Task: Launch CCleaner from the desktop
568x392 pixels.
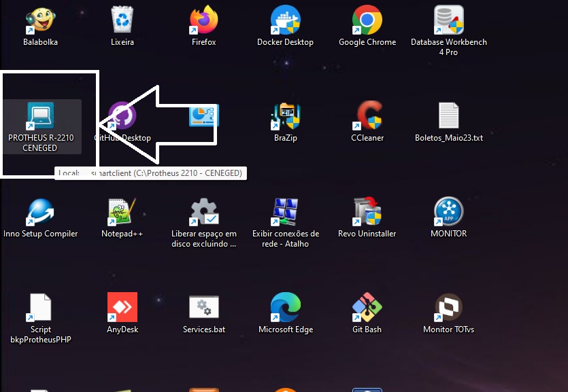Action: coord(367,117)
